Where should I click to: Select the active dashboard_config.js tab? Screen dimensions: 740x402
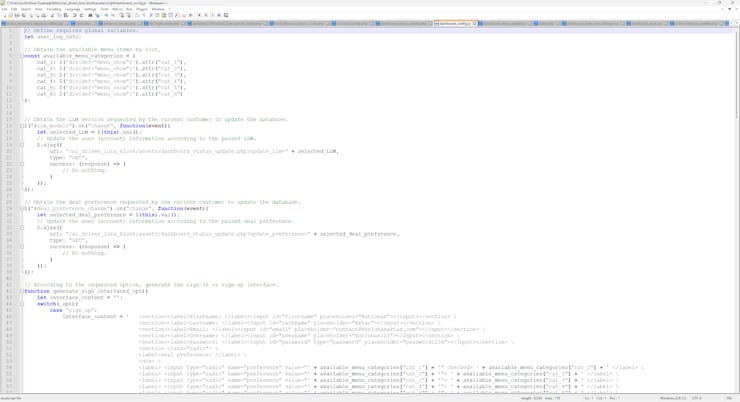454,23
